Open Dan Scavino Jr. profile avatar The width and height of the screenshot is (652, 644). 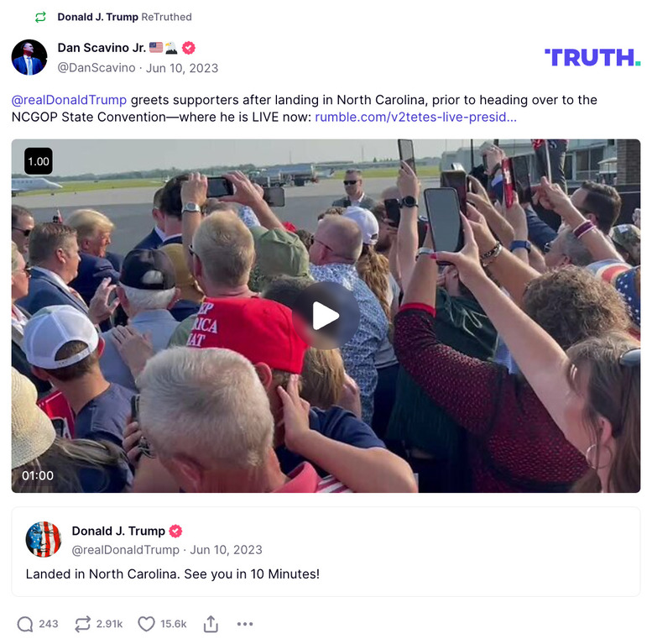point(29,57)
